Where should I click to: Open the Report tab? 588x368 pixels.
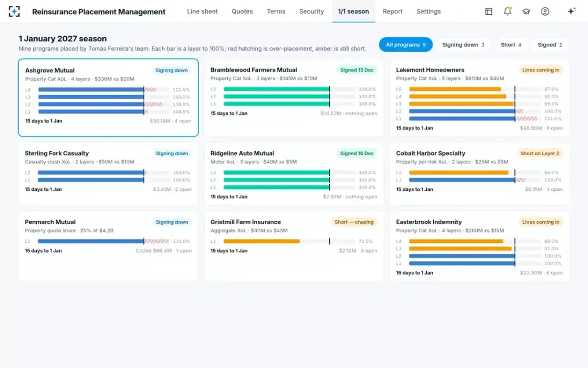click(x=392, y=11)
